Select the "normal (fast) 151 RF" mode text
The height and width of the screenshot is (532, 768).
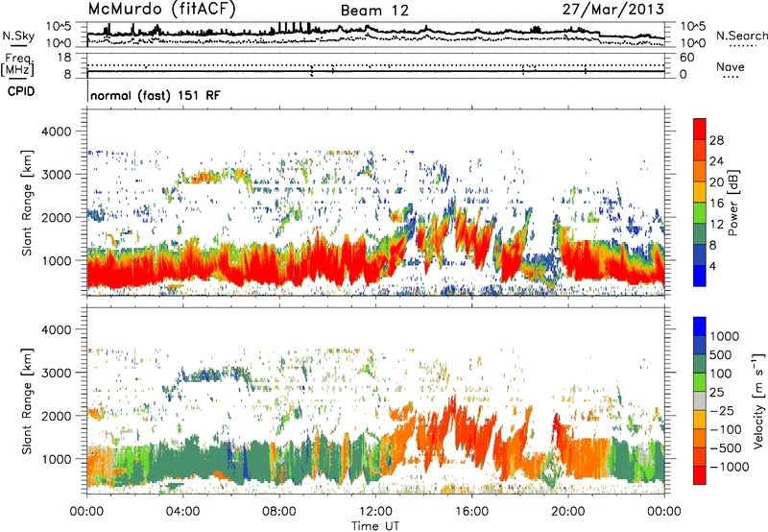(x=156, y=95)
